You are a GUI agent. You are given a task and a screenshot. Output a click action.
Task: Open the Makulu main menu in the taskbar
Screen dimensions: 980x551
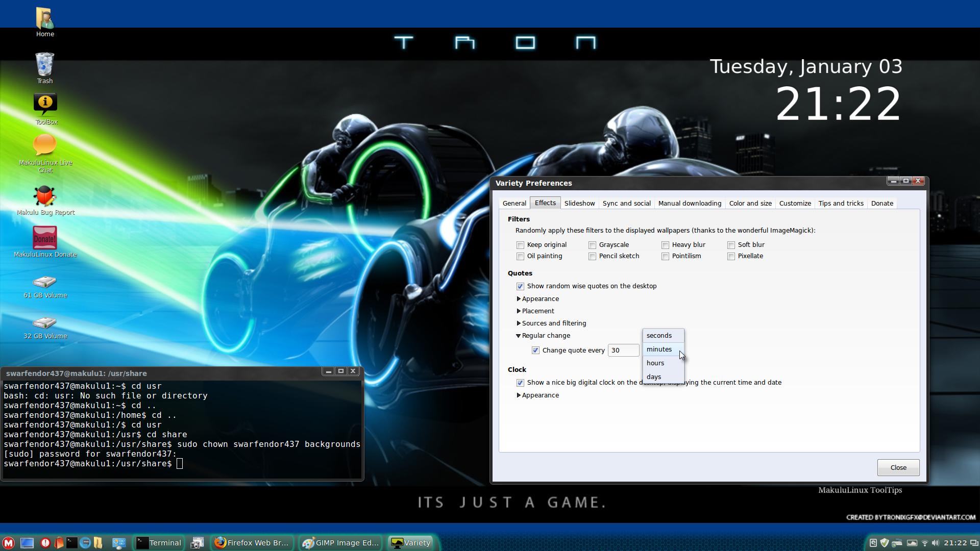pyautogui.click(x=9, y=543)
